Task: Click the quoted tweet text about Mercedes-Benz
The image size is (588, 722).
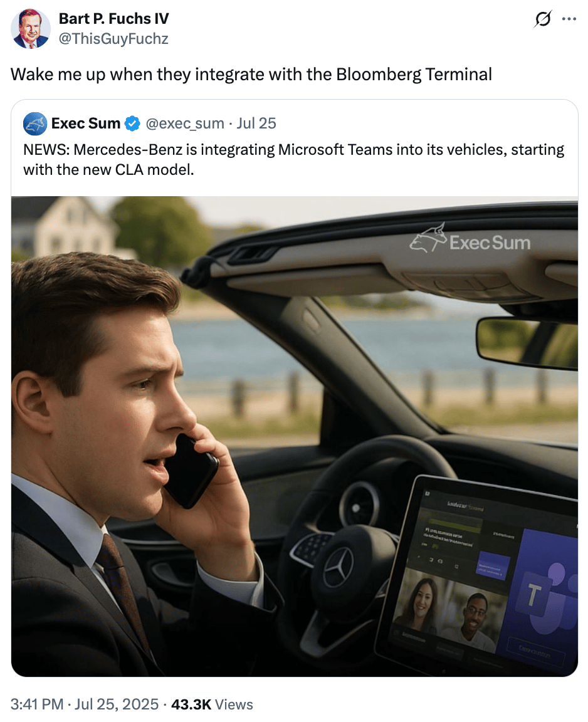Action: pos(294,159)
